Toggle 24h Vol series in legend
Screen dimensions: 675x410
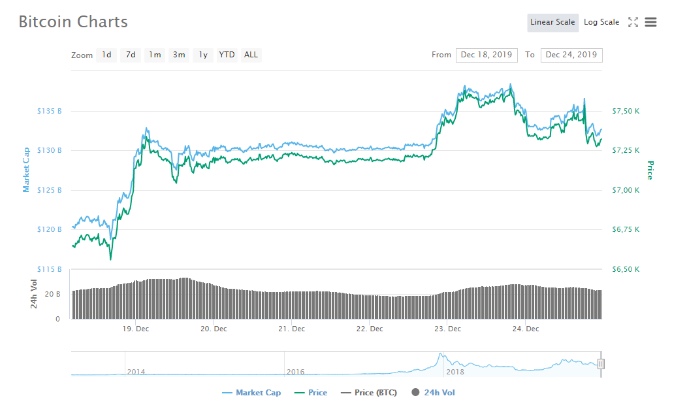433,392
